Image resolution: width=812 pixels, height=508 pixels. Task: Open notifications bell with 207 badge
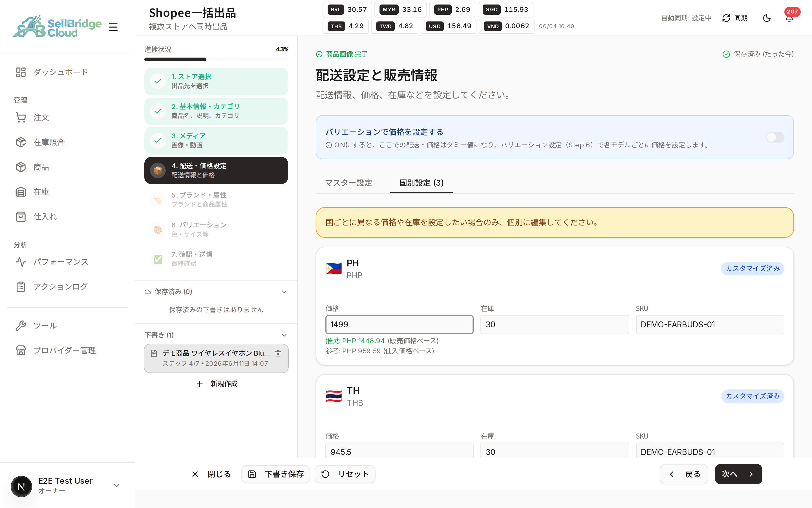pyautogui.click(x=789, y=17)
